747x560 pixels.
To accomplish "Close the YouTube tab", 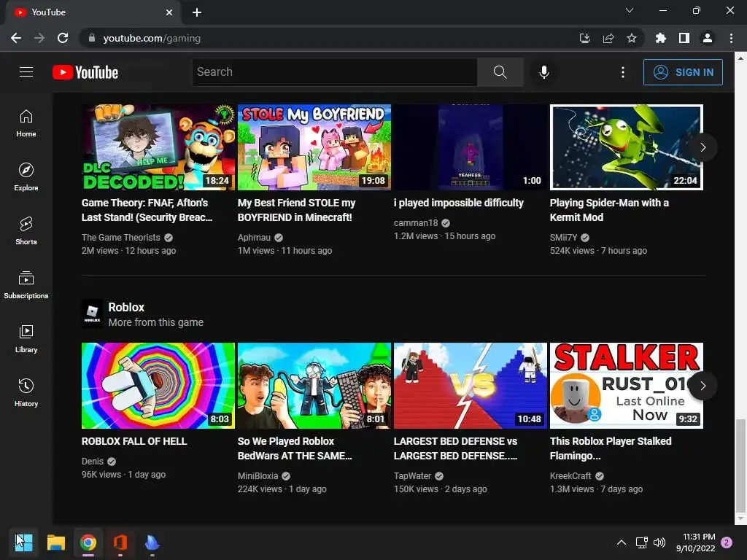I will (169, 12).
